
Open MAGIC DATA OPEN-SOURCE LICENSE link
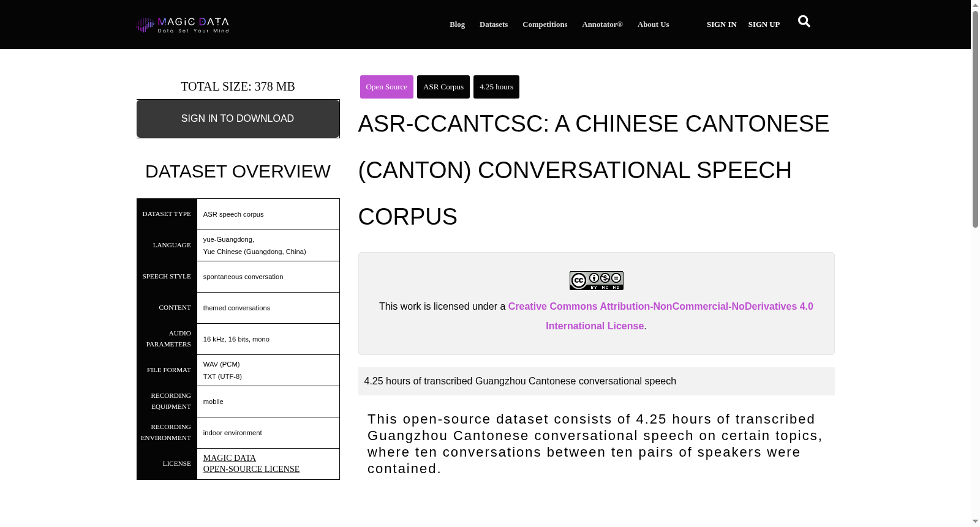(x=251, y=463)
